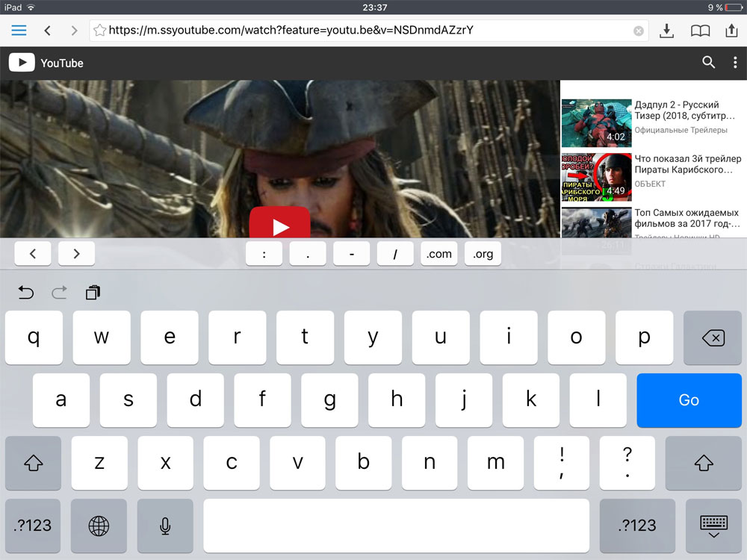Open the Дэдпул 2 trailer thumbnail
747x560 pixels.
coord(596,123)
